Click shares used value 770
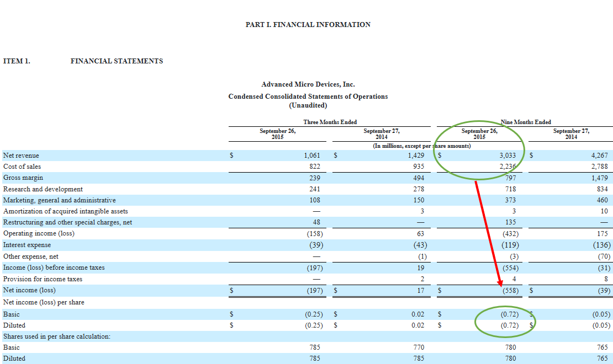The image size is (613, 364). tap(419, 347)
